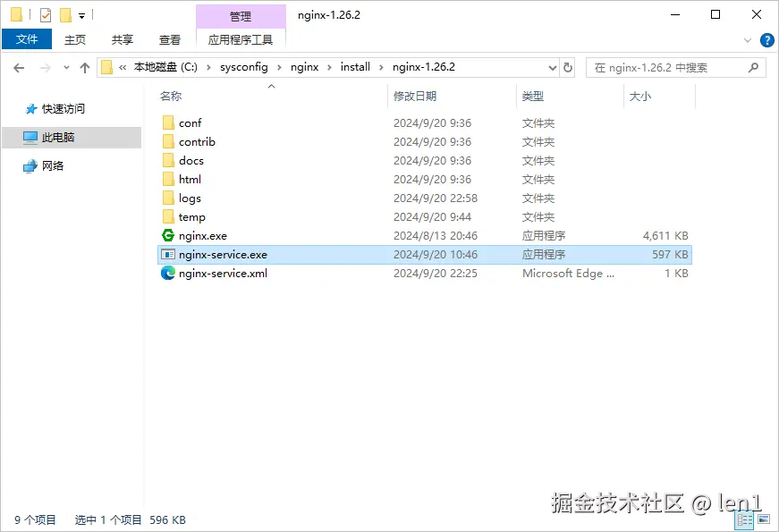The height and width of the screenshot is (532, 779).
Task: Click the temp folder icon
Action: pos(168,217)
